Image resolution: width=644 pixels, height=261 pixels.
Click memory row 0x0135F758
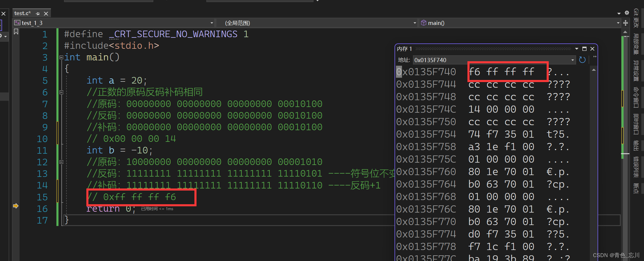[x=483, y=147]
